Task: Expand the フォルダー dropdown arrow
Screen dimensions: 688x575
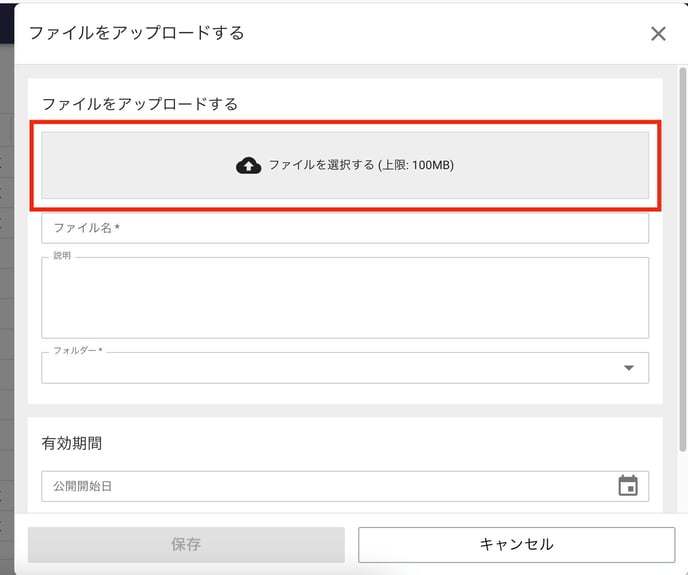Action: [629, 368]
